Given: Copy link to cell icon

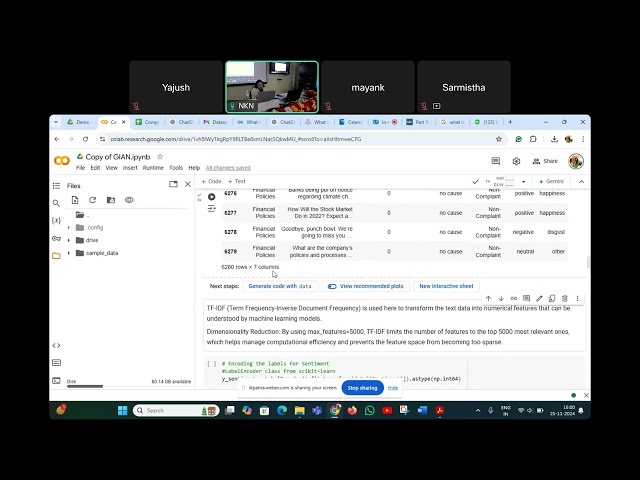Looking at the screenshot, I should [514, 298].
